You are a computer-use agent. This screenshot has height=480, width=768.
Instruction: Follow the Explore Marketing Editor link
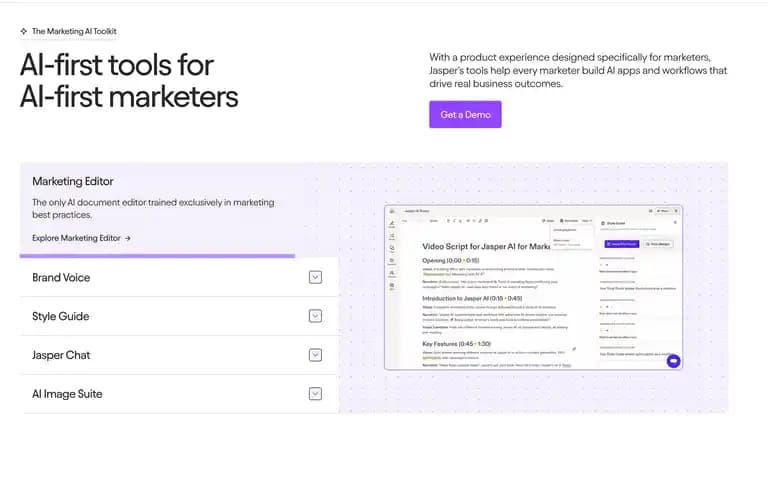[x=81, y=238]
